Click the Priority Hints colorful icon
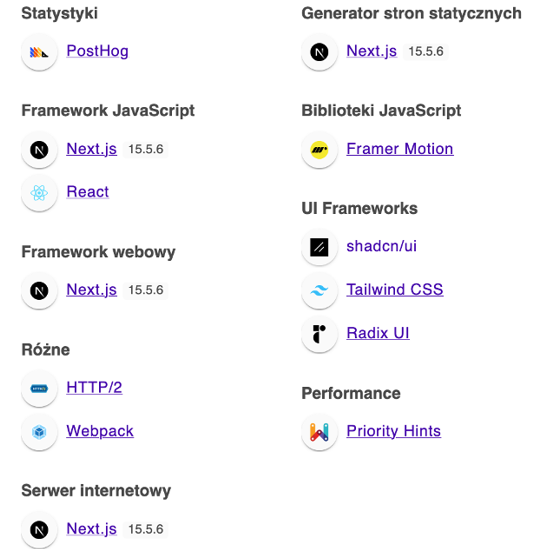 point(319,432)
